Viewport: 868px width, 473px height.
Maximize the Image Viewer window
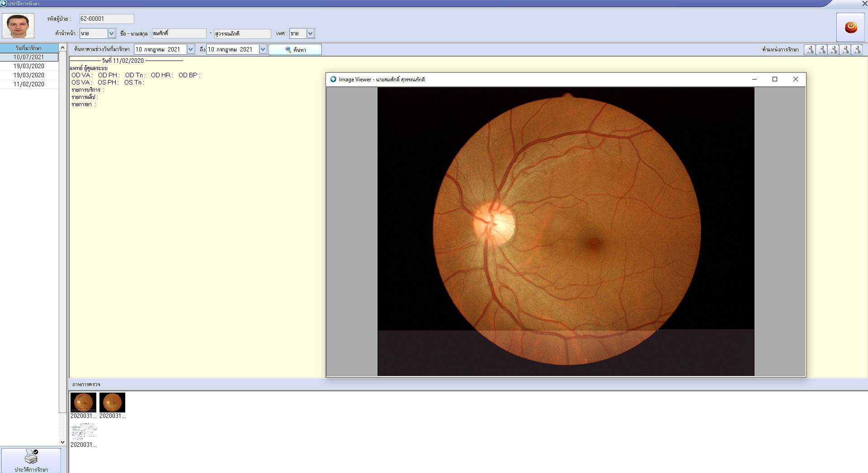pos(775,79)
